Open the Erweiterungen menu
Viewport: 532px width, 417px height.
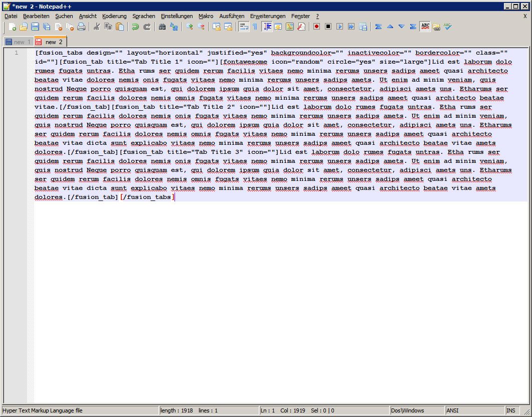pos(268,16)
